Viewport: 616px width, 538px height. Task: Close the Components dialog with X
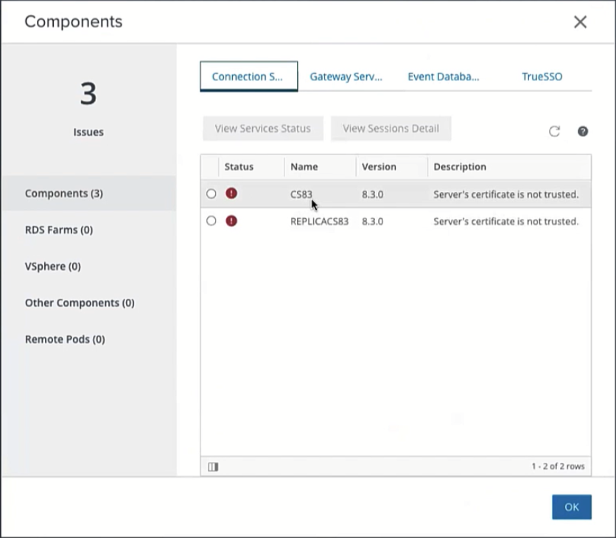pyautogui.click(x=580, y=22)
